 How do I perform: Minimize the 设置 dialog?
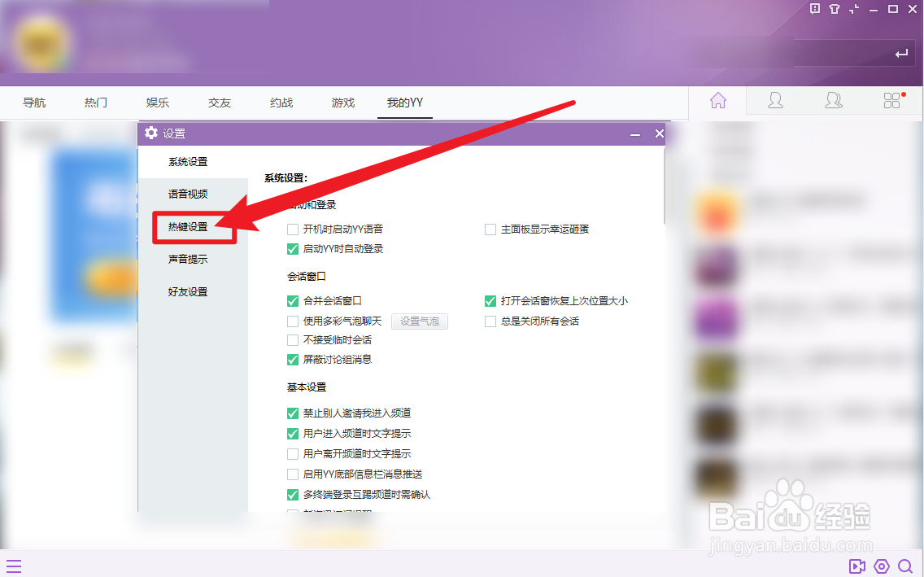[x=635, y=134]
